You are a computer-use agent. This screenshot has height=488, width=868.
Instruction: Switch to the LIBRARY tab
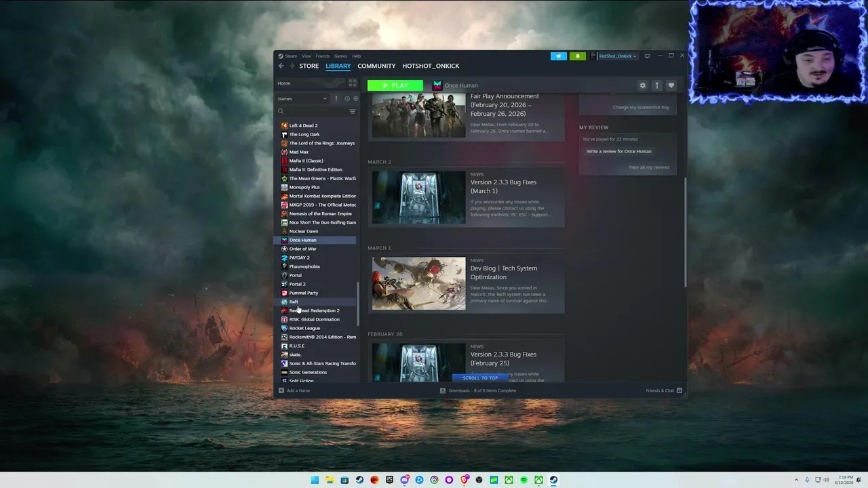(338, 66)
